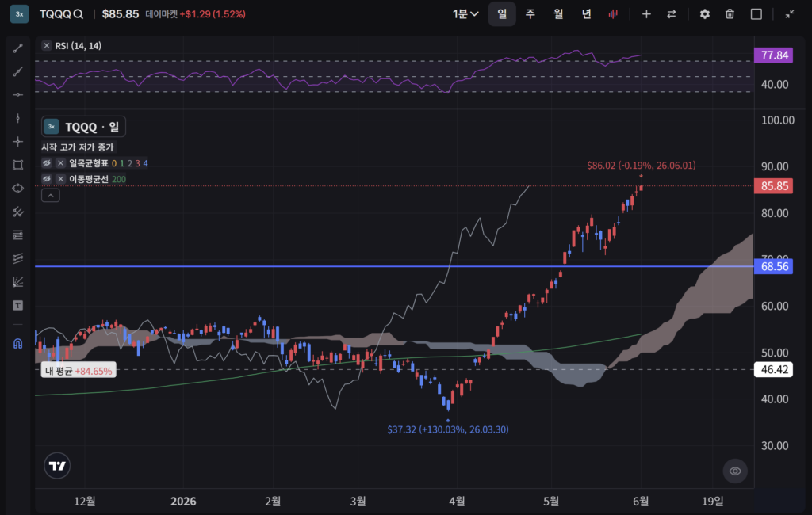The height and width of the screenshot is (515, 812).
Task: Click the 100.00 price axis label
Action: 778,120
